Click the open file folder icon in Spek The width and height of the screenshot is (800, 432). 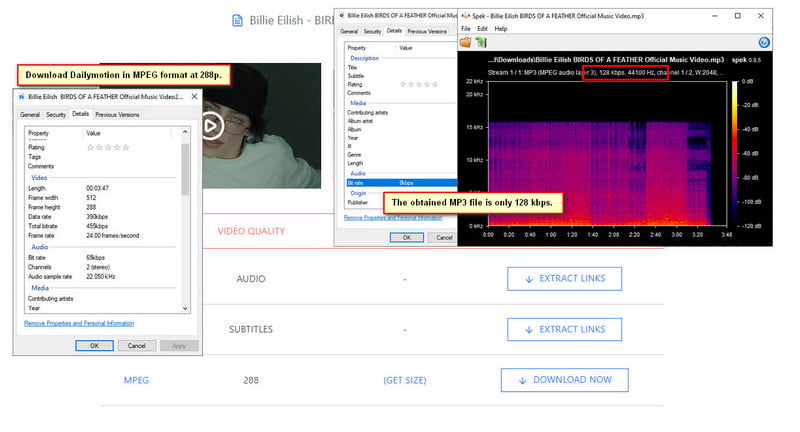point(465,42)
